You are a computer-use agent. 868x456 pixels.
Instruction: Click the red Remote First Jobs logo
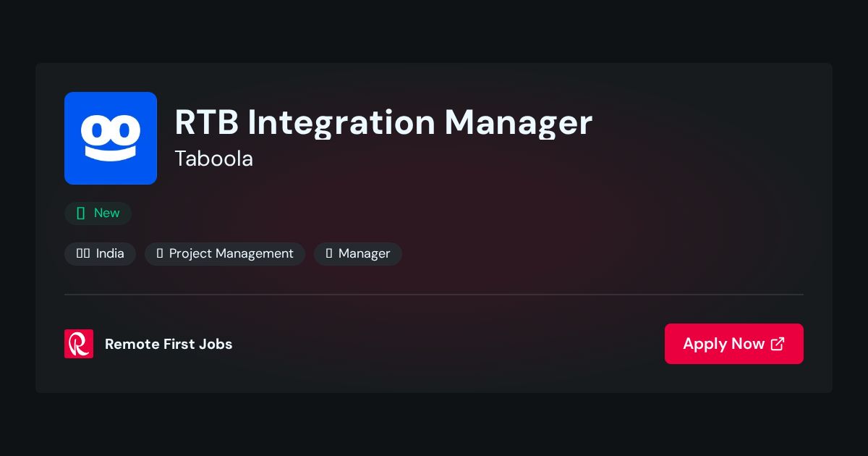[79, 344]
